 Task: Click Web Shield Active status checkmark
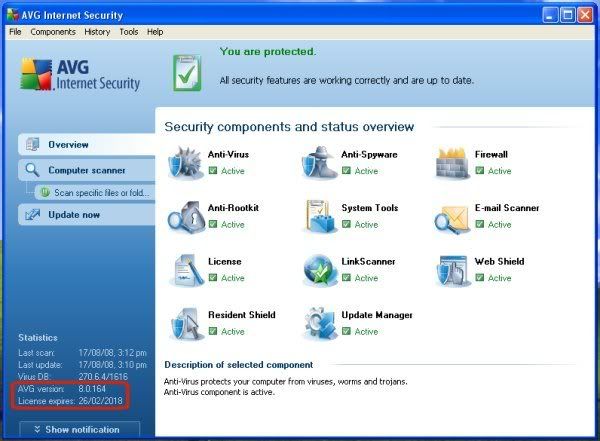coord(479,278)
